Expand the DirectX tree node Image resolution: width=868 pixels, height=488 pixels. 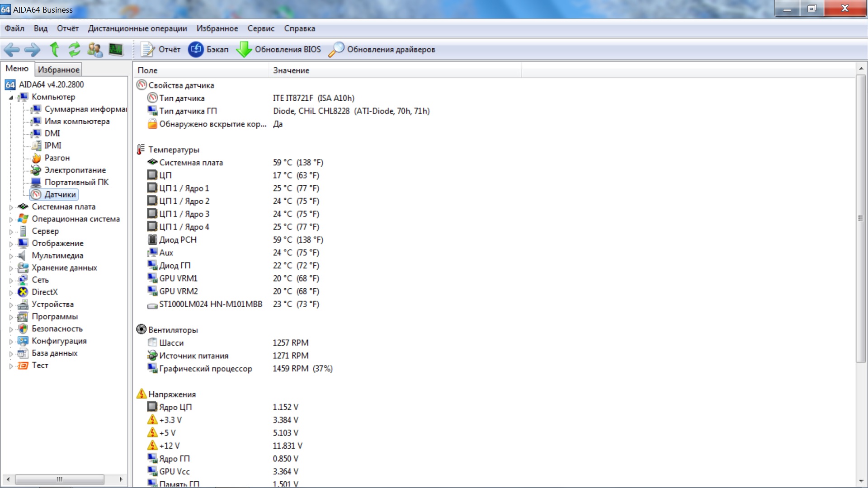(x=11, y=293)
